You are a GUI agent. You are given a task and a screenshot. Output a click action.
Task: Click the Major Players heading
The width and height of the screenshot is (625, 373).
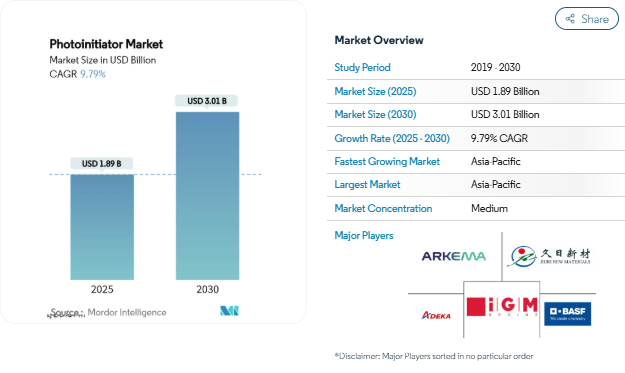tap(364, 236)
